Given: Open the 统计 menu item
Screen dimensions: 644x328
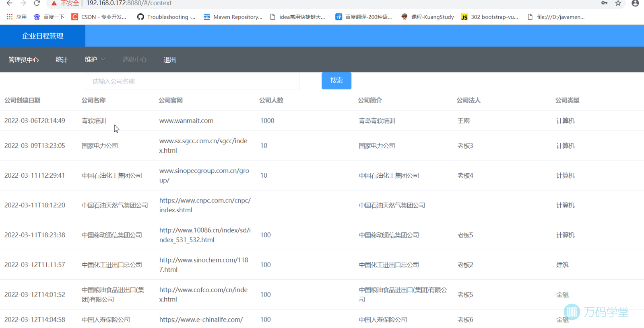Looking at the screenshot, I should coord(62,59).
